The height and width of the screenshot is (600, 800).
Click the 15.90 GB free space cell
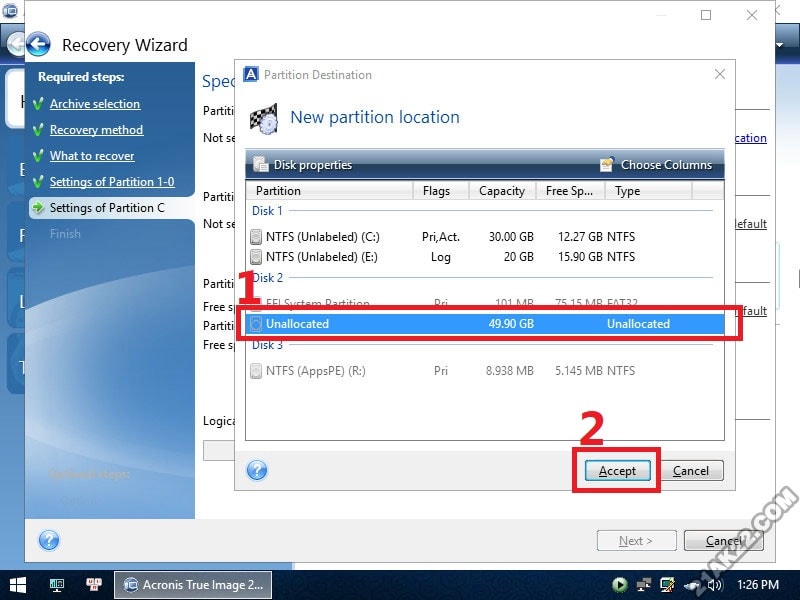[x=580, y=256]
